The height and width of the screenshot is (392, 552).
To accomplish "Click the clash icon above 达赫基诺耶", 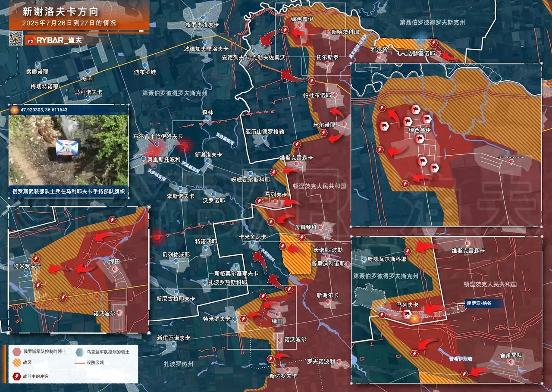I will (434, 43).
